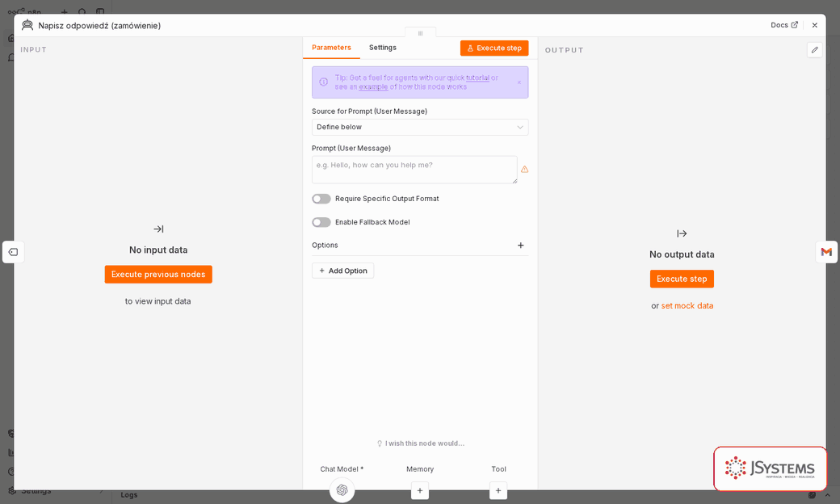Open Source for Prompt dropdown
This screenshot has width=840, height=504.
pos(420,127)
